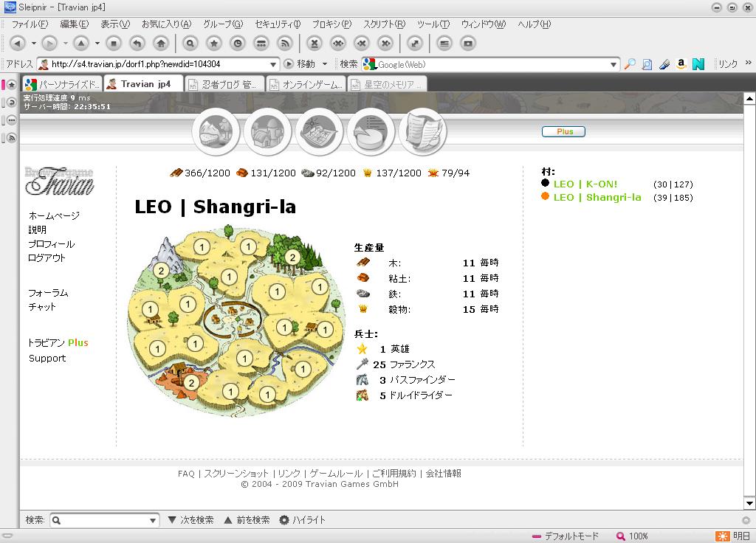Viewport: 756px width, 543px height.
Task: Click the デフォルトモード status bar entry
Action: [x=565, y=536]
